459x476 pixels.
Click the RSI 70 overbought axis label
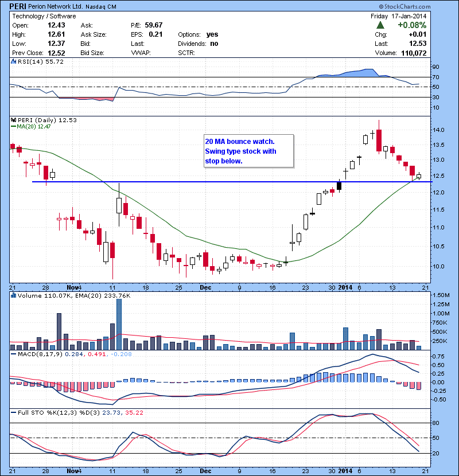436,77
